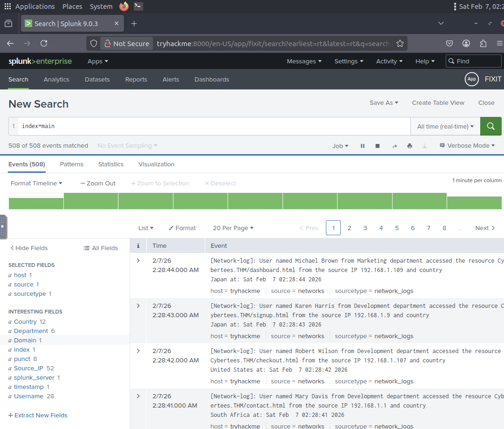The image size is (504, 429).
Task: Switch to the Statistics tab
Action: point(111,164)
